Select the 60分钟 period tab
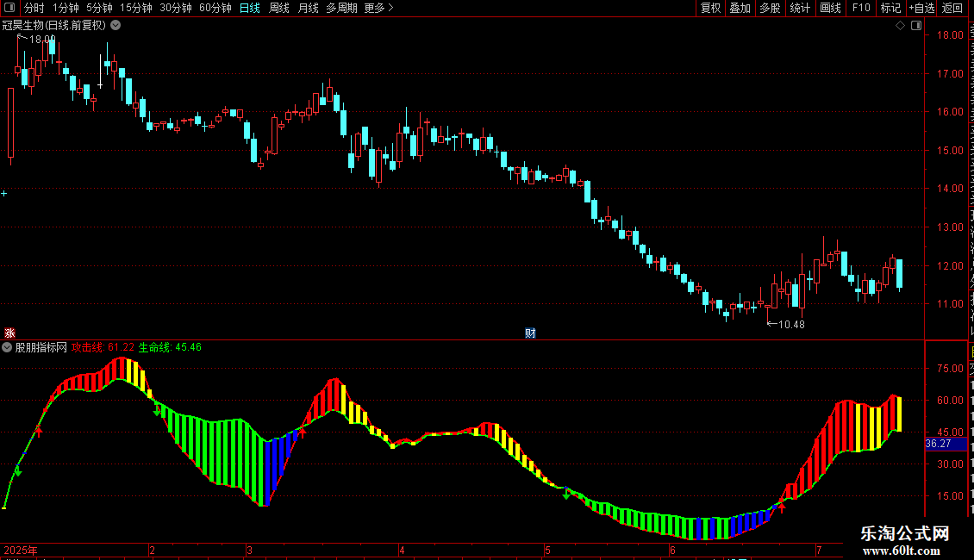Image resolution: width=974 pixels, height=560 pixels. pos(215,8)
